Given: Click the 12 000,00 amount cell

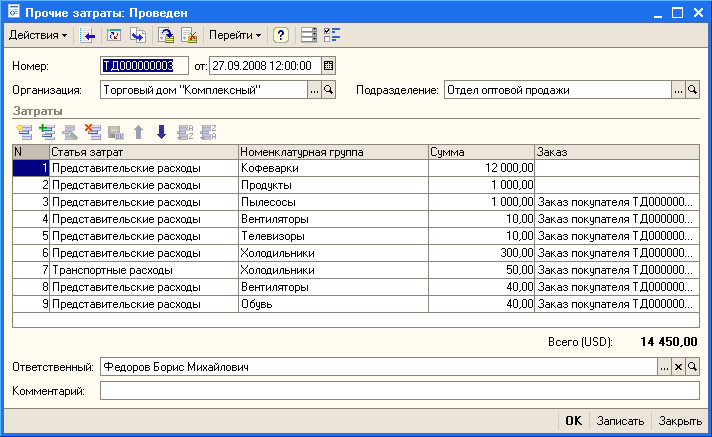Looking at the screenshot, I should coord(481,168).
